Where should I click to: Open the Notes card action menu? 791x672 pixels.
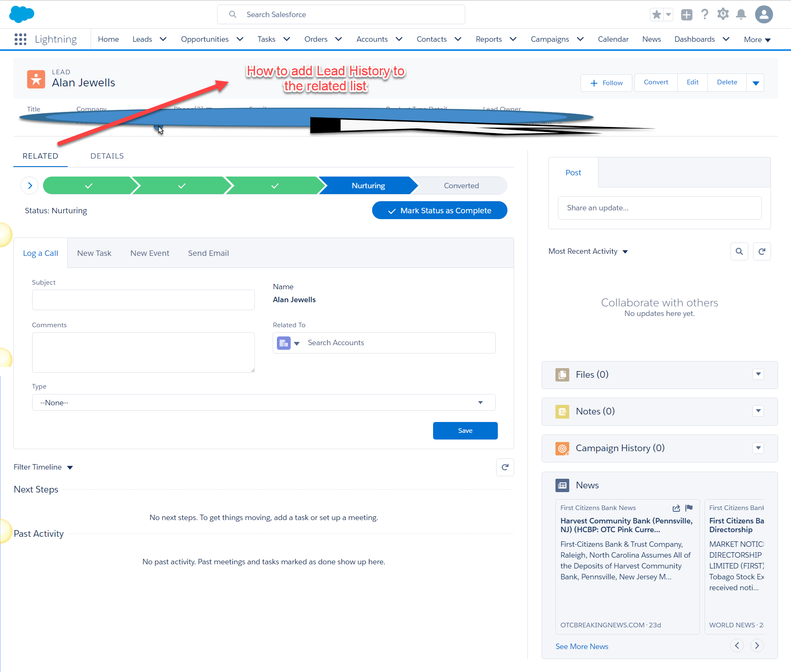click(758, 411)
